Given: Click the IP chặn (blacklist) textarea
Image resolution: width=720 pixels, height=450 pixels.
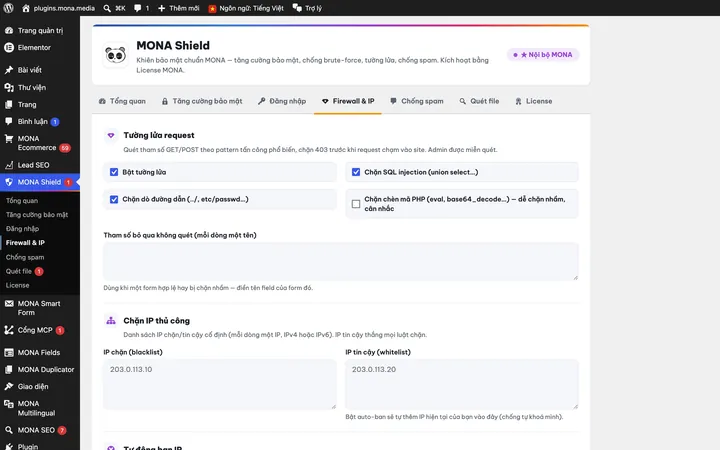Looking at the screenshot, I should [220, 384].
